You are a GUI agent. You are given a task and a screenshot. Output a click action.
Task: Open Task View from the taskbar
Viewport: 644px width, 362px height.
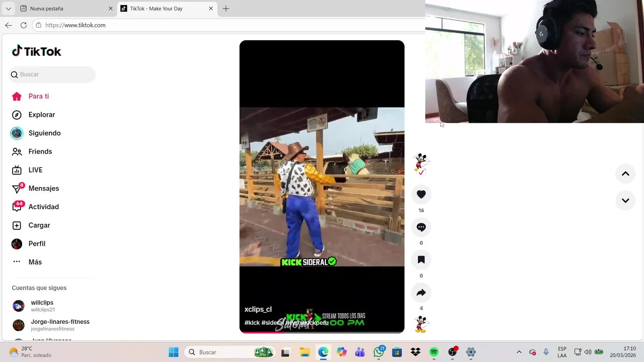pos(286,352)
